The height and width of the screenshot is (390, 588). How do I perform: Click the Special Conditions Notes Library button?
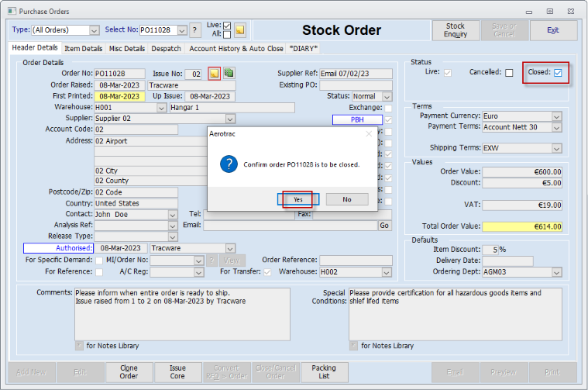[x=353, y=346]
